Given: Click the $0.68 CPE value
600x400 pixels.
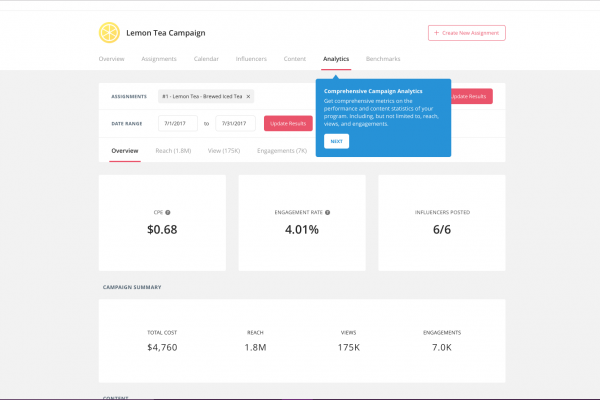Looking at the screenshot, I should click(162, 229).
